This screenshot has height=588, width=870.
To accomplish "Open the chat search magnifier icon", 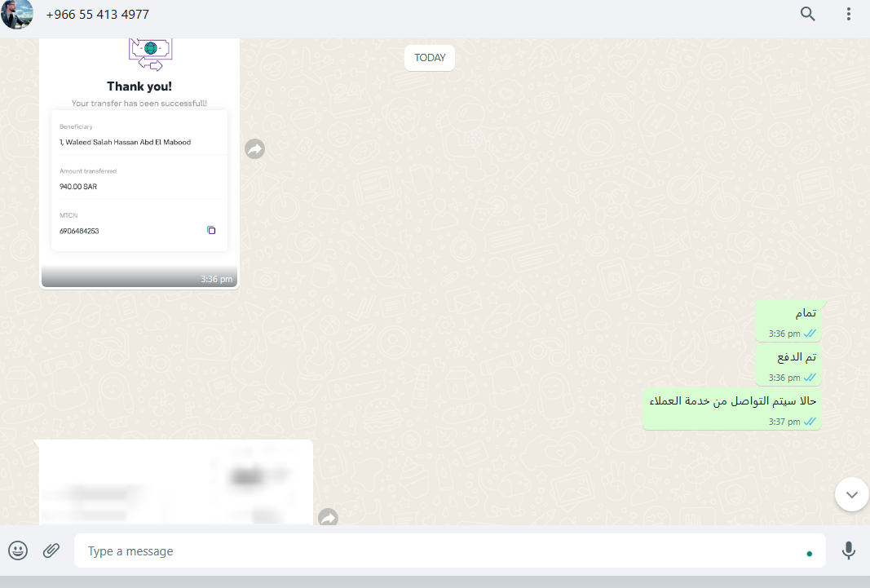I will coord(807,14).
